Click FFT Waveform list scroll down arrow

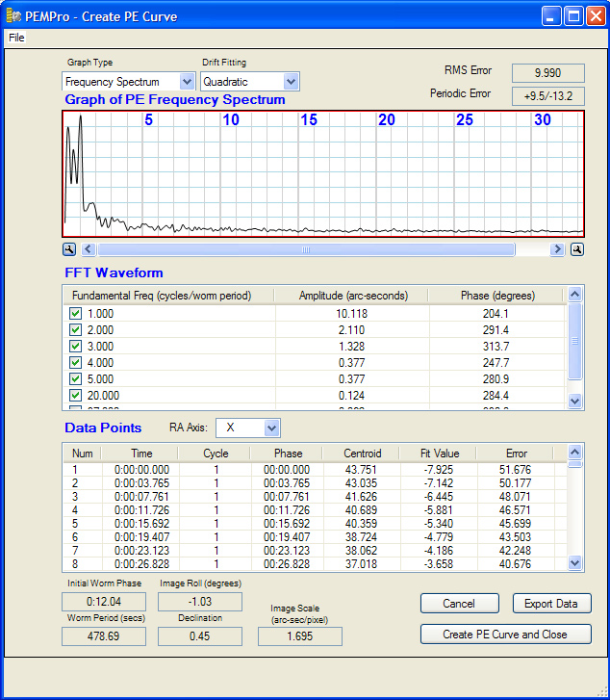pyautogui.click(x=574, y=401)
